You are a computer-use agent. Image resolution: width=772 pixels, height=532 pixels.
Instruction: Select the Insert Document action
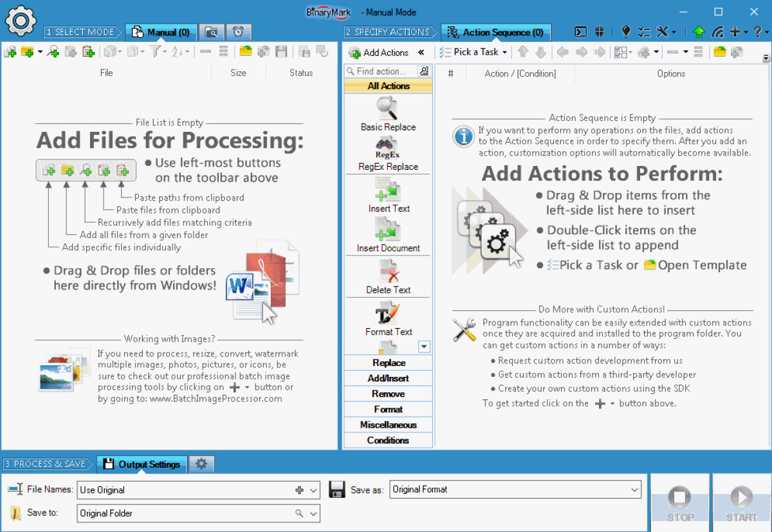[x=388, y=236]
